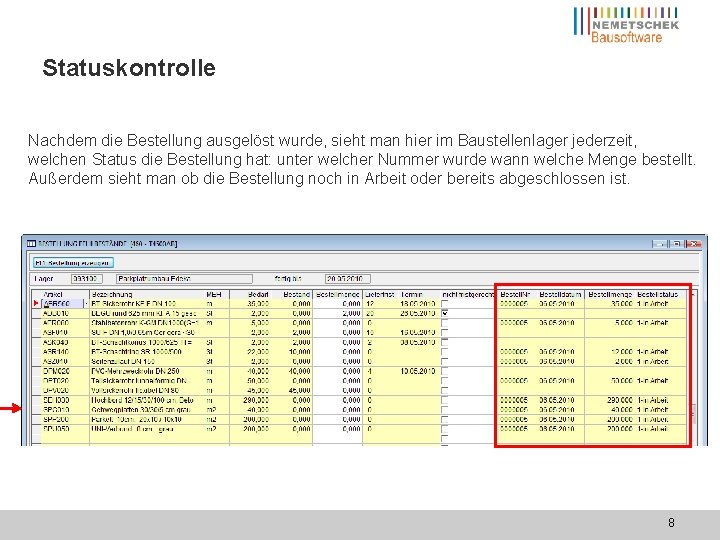
Task: Tick the checkbox in the Stahlbetonrohr row
Action: [444, 323]
